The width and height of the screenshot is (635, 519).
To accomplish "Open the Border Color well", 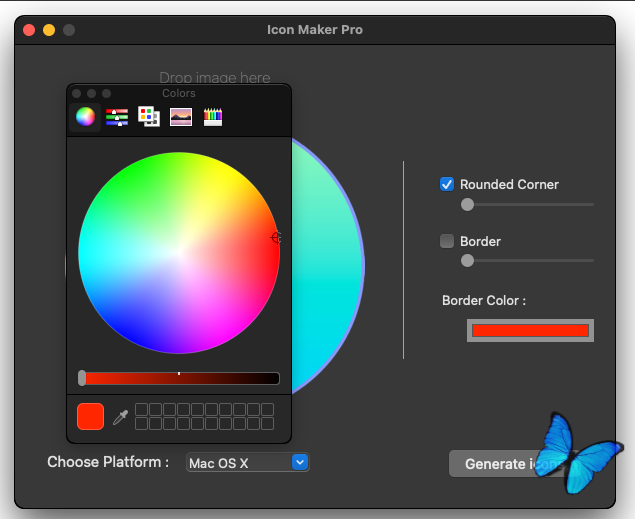I will [530, 330].
